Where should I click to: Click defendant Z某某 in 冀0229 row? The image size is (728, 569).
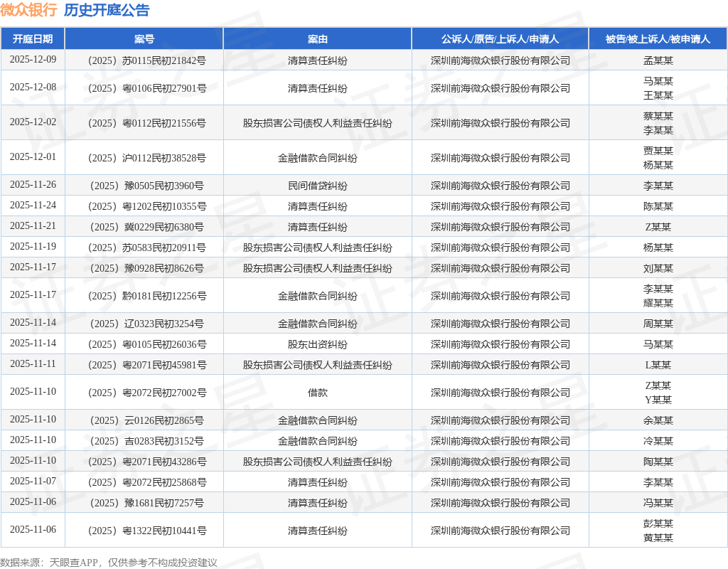(x=658, y=227)
